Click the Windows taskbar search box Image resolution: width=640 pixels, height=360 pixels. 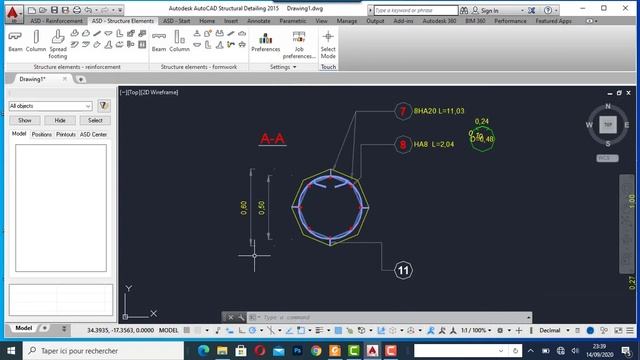(103, 351)
